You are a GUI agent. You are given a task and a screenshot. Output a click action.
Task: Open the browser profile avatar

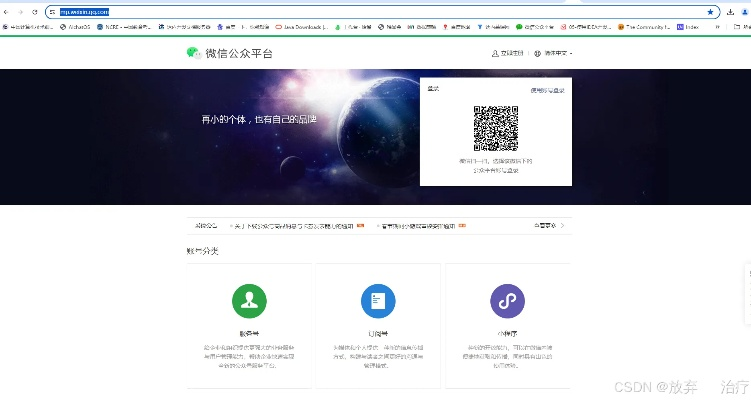pos(745,12)
